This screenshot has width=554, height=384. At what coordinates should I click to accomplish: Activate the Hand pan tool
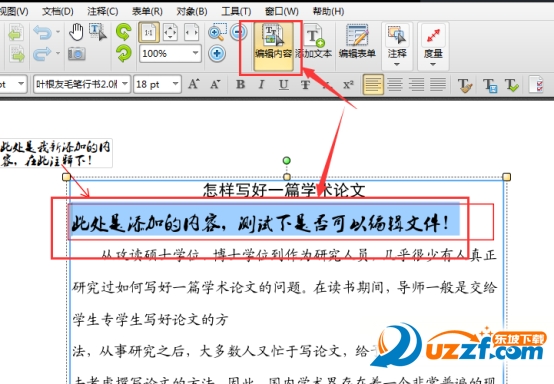pyautogui.click(x=76, y=32)
